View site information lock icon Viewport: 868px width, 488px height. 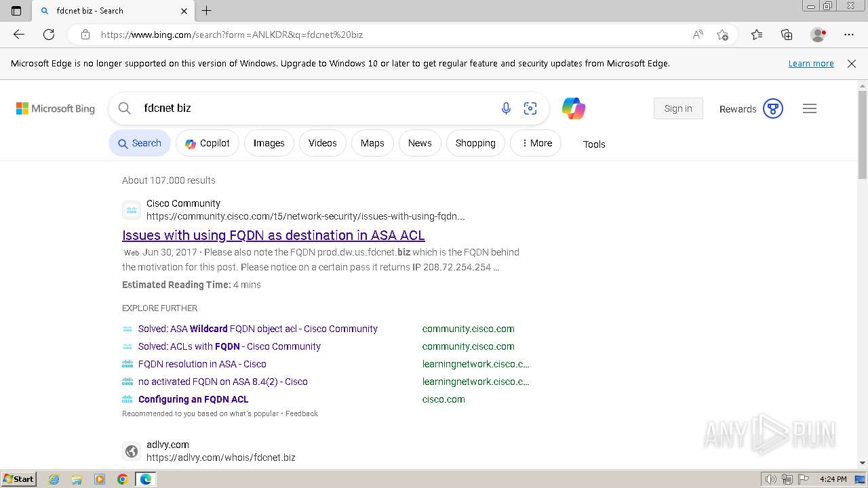[85, 35]
